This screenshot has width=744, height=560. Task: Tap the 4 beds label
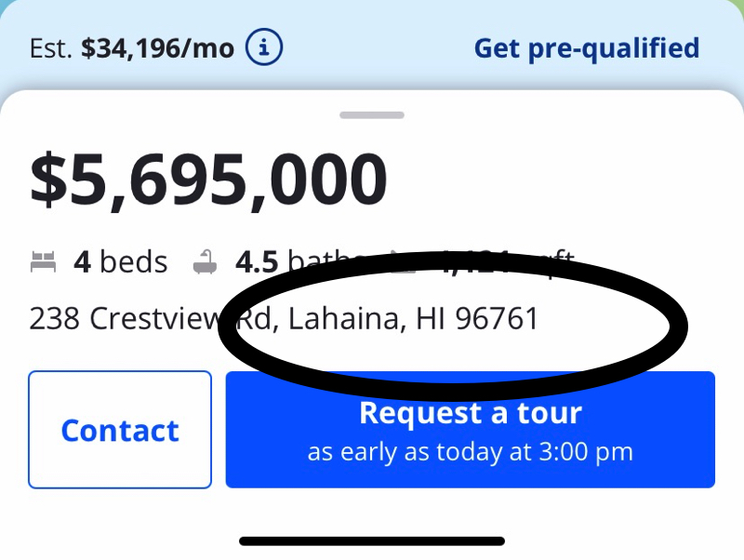(119, 261)
